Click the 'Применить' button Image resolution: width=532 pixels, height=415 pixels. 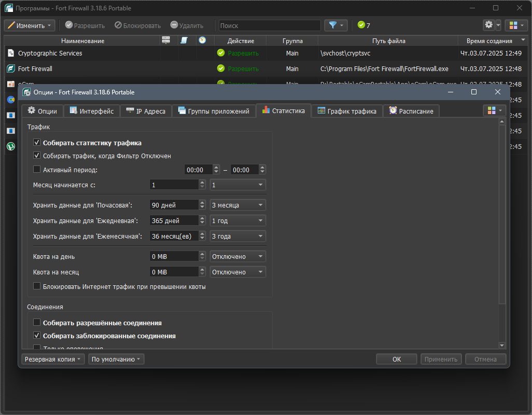[441, 359]
